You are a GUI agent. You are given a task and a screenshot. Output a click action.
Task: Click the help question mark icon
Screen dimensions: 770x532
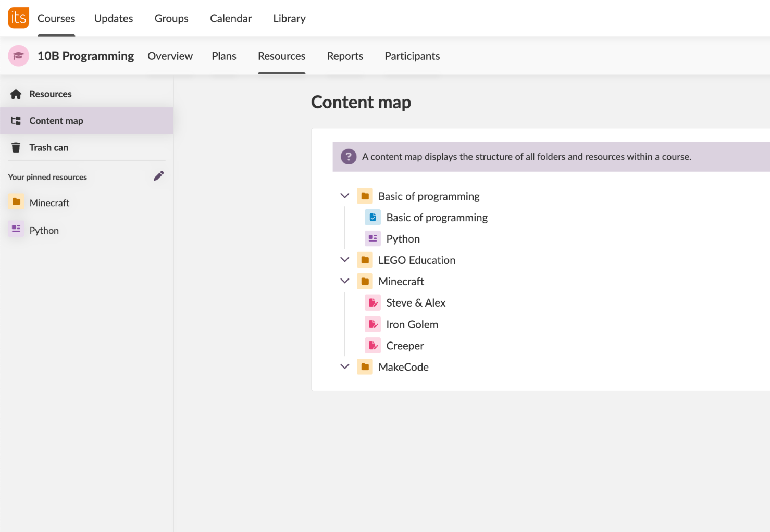349,157
